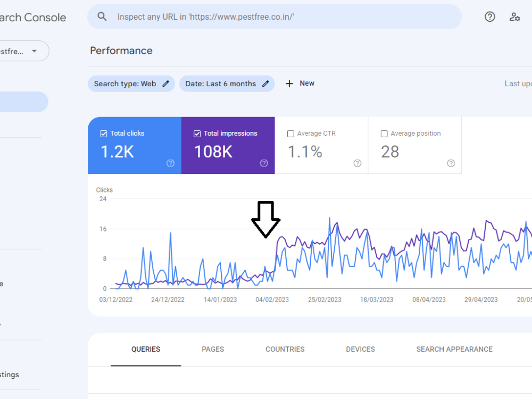Image resolution: width=532 pixels, height=399 pixels.
Task: Open help icon on Total impressions card
Action: coord(264,163)
